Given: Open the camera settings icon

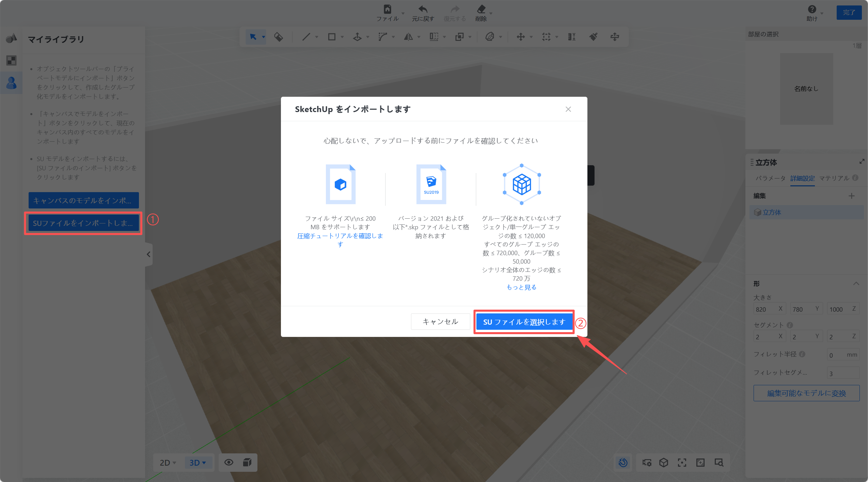Looking at the screenshot, I should click(x=646, y=463).
